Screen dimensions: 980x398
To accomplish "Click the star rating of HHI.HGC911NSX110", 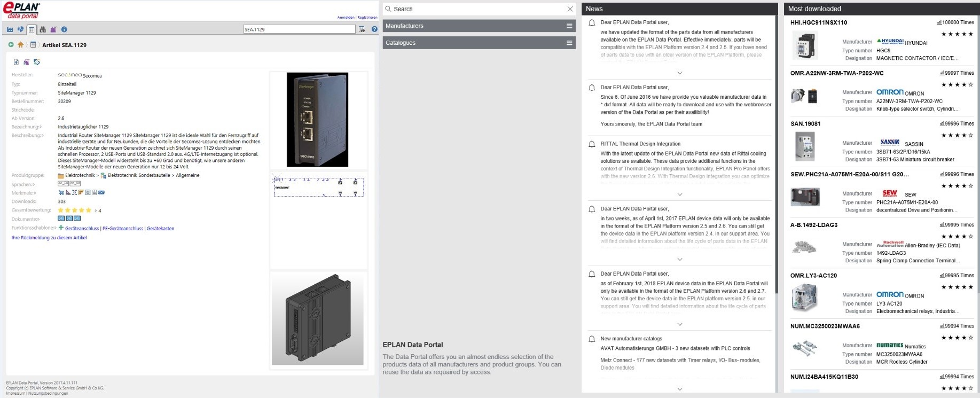I will tap(957, 34).
